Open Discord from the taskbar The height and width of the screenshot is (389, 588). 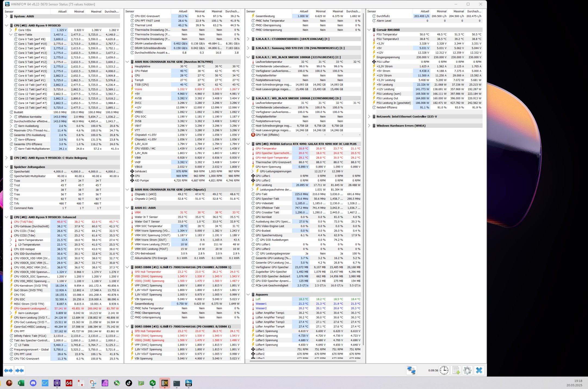click(x=33, y=383)
